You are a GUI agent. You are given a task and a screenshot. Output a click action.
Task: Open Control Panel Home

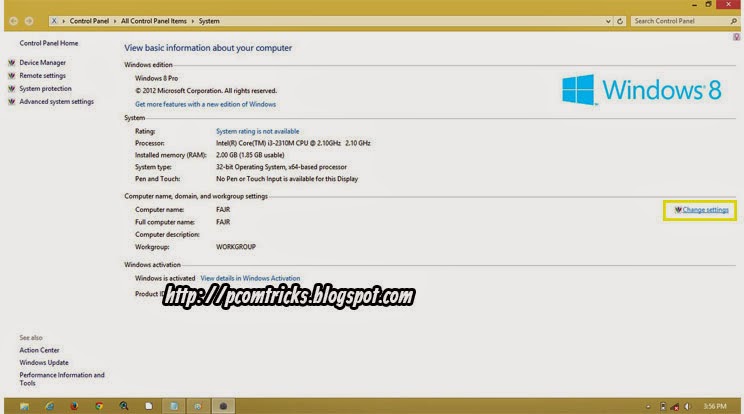(49, 43)
